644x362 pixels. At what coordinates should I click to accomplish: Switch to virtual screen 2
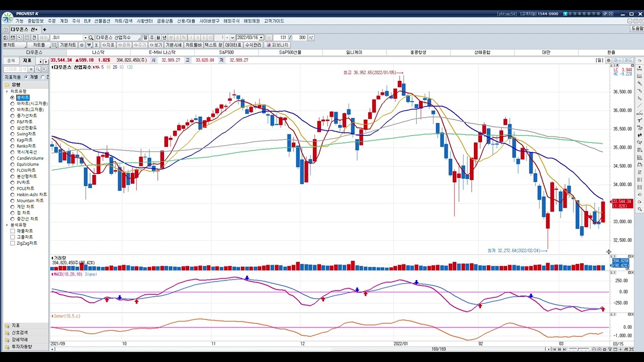point(570,14)
